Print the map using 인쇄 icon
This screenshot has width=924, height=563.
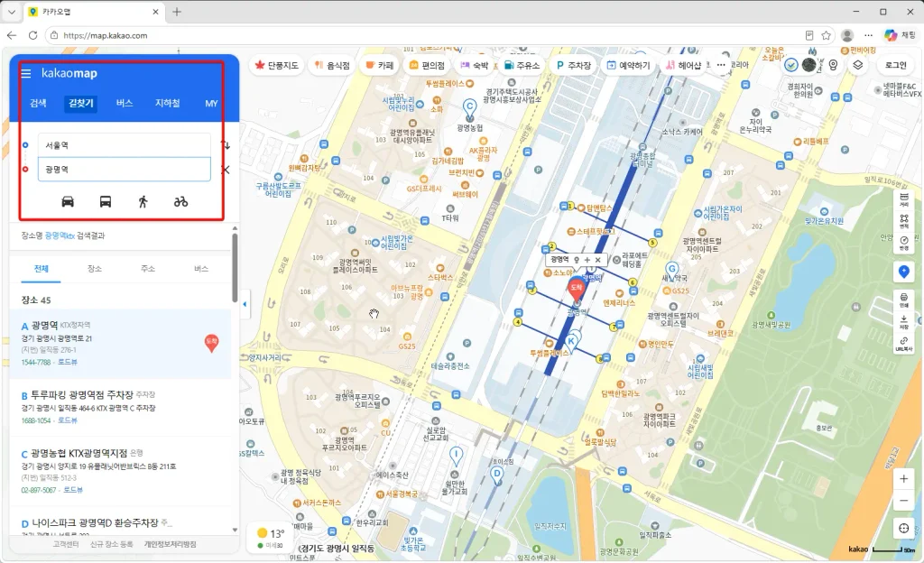[904, 300]
